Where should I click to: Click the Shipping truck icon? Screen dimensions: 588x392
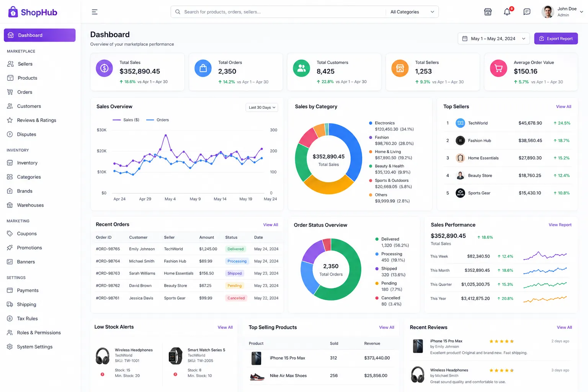(10, 304)
